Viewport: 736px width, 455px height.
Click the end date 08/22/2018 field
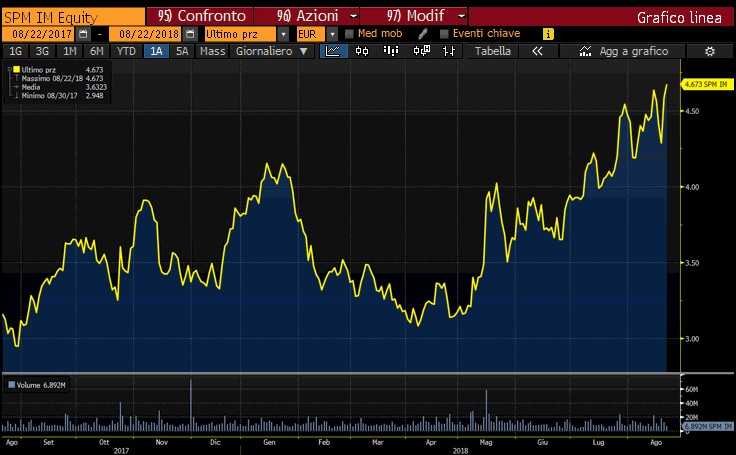146,34
